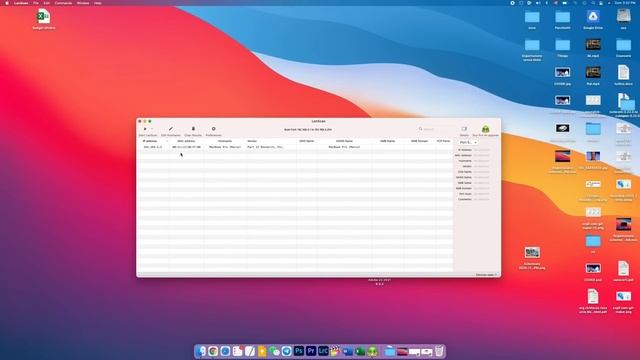Open the Trash in the Dock
The image size is (640, 360).
[x=439, y=351]
